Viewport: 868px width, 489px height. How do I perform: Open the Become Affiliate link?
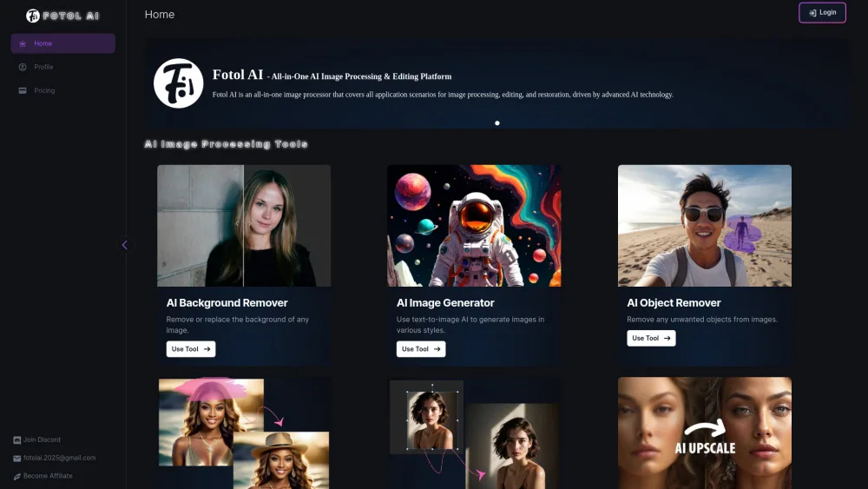tap(43, 476)
